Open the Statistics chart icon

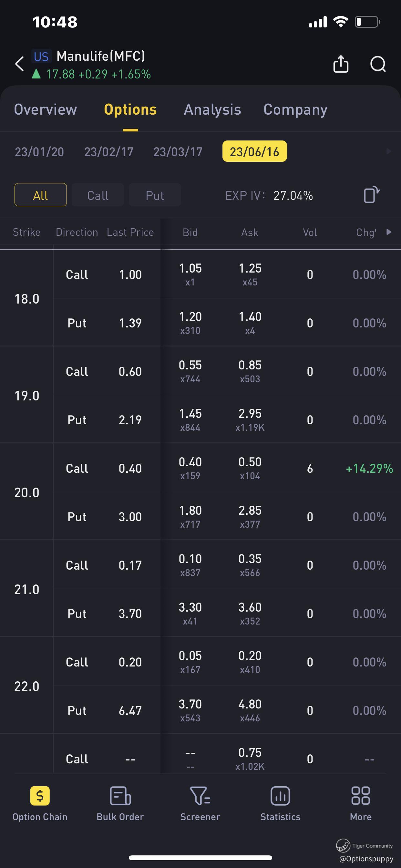(280, 796)
